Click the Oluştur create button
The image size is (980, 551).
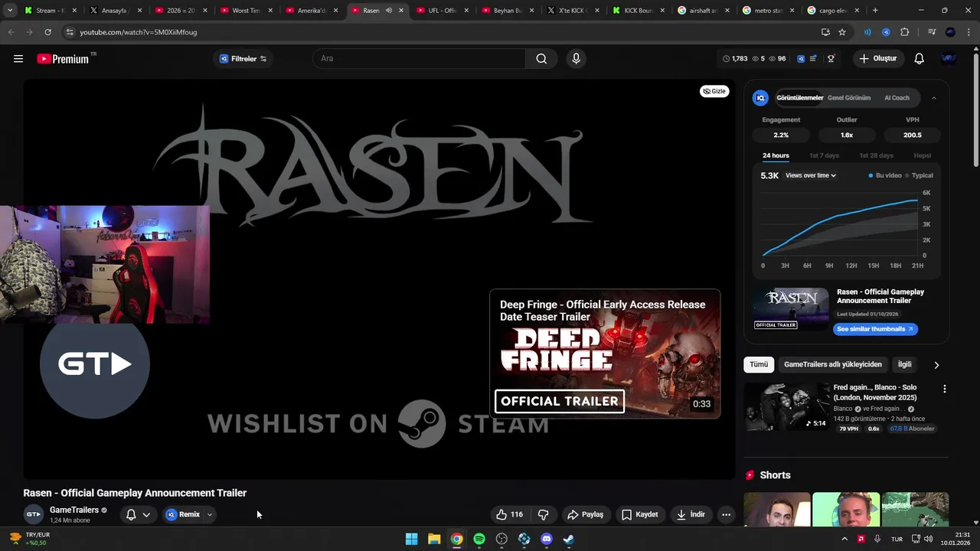[878, 59]
